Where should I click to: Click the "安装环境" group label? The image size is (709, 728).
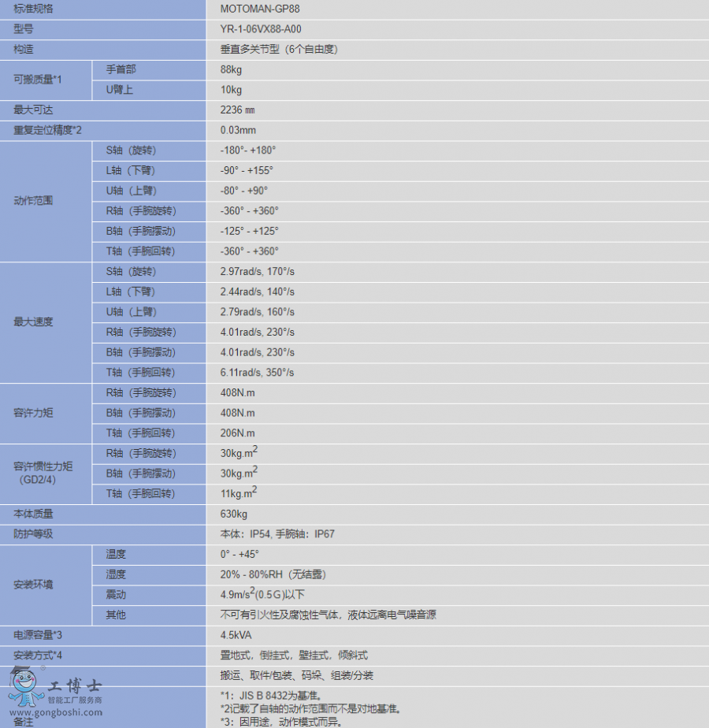tap(33, 585)
